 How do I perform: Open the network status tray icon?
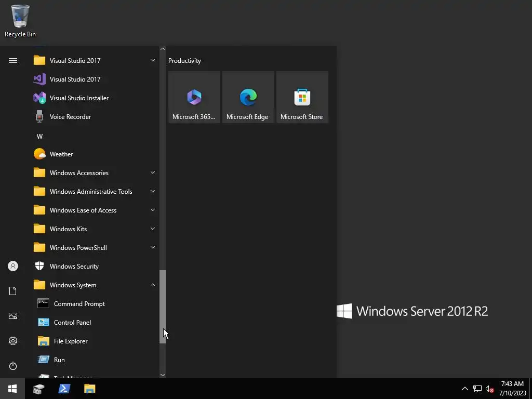477,389
